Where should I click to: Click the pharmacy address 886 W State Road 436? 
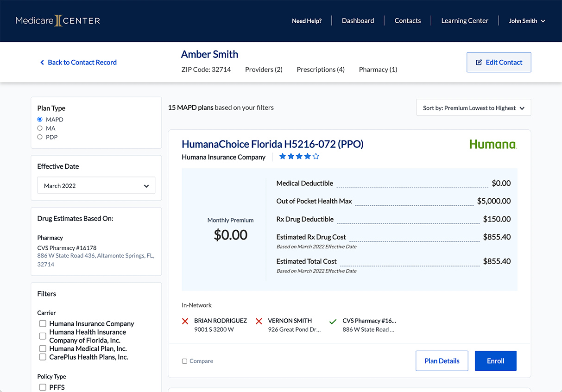pyautogui.click(x=96, y=260)
